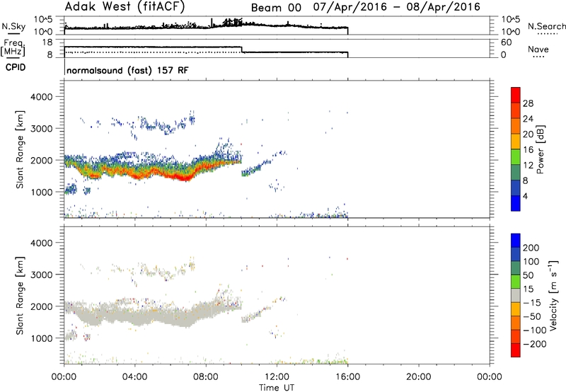Image resolution: width=566 pixels, height=392 pixels.
Task: Click the "16:00" time axis label
Action: coord(347,377)
